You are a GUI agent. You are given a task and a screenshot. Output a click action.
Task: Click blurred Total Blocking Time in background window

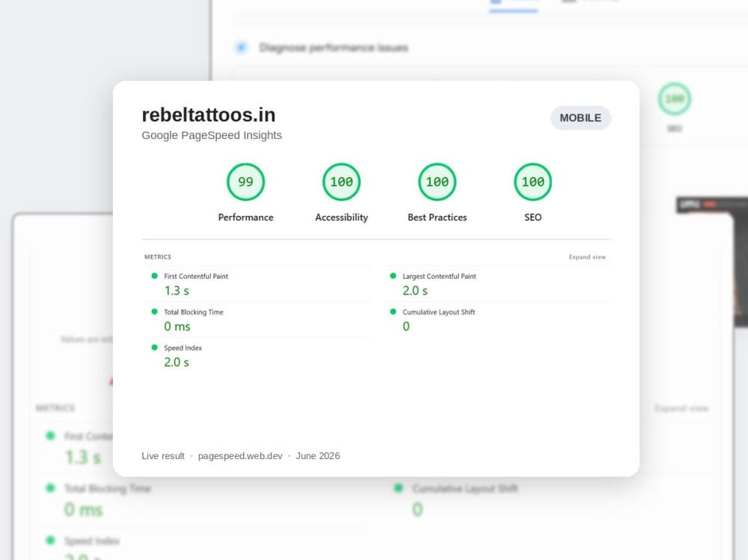point(107,488)
